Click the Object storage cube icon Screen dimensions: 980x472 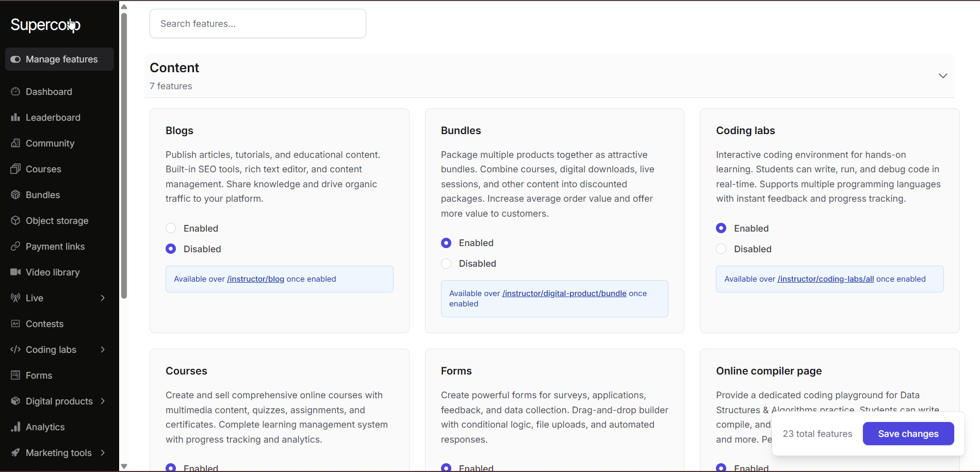pyautogui.click(x=15, y=221)
